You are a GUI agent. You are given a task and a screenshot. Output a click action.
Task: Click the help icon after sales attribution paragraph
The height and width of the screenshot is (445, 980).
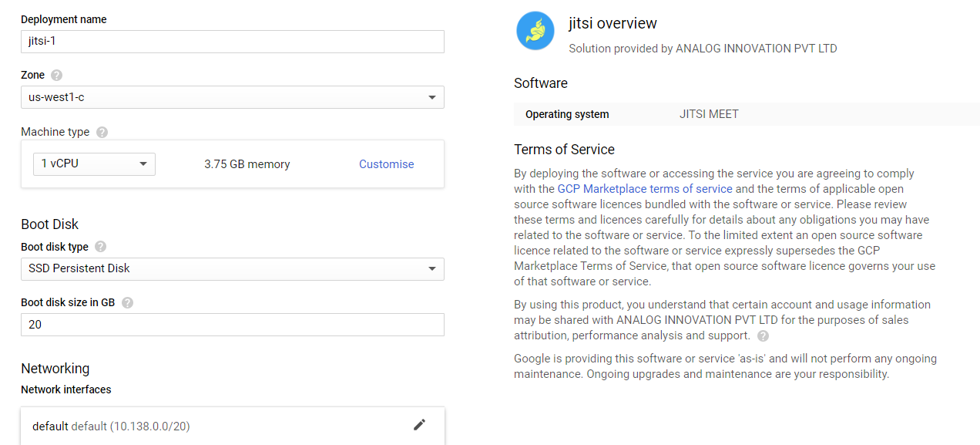763,336
